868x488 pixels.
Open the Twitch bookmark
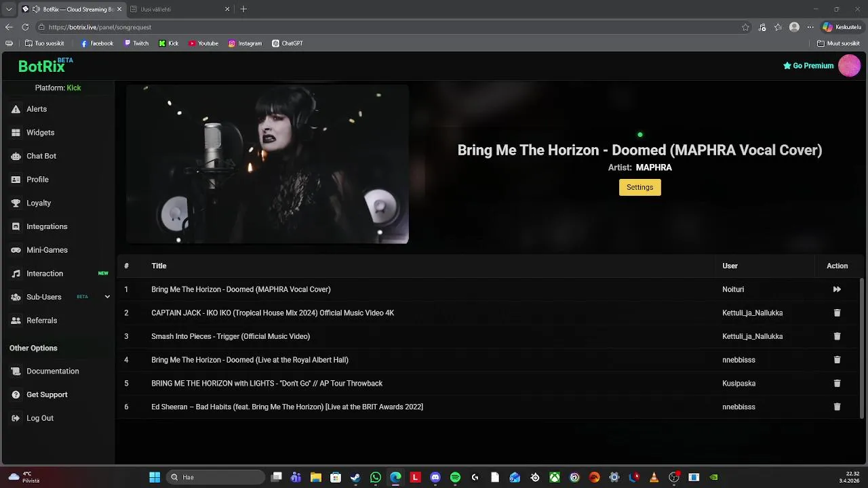point(136,43)
